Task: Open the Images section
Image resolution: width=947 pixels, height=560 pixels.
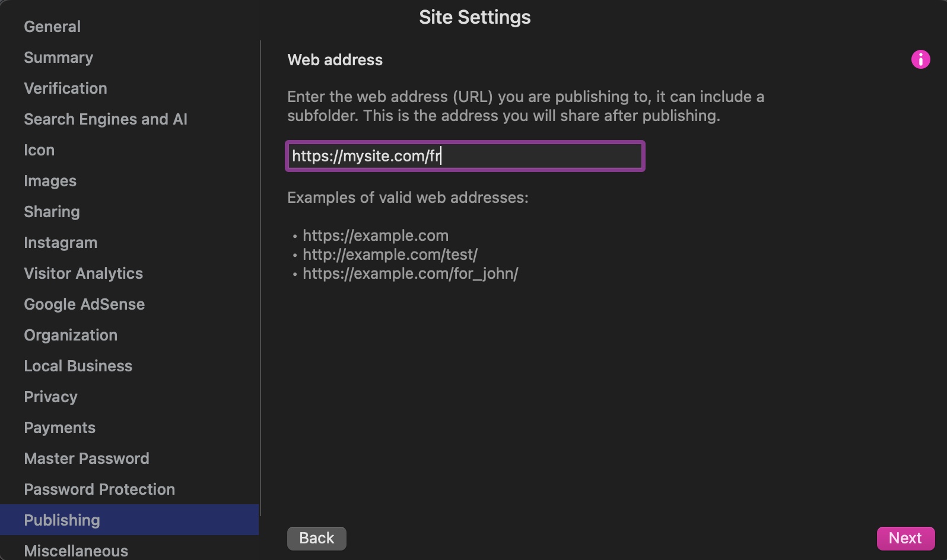Action: click(x=50, y=181)
